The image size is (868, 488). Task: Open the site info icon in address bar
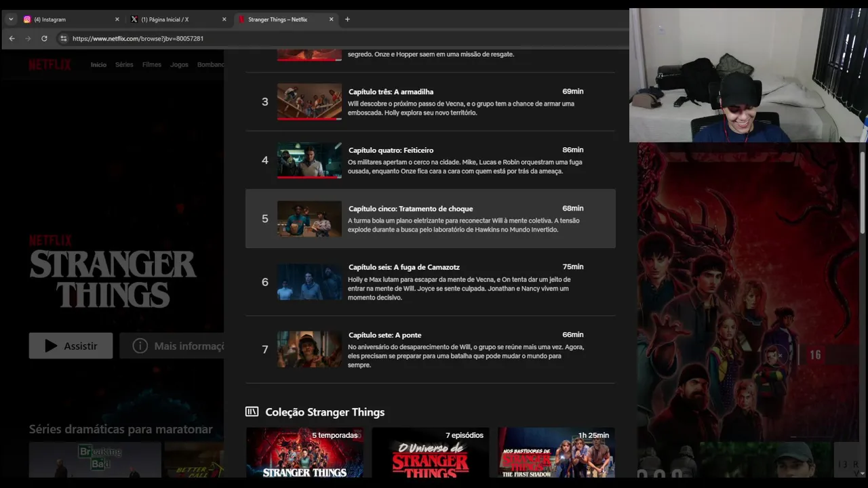(x=64, y=39)
